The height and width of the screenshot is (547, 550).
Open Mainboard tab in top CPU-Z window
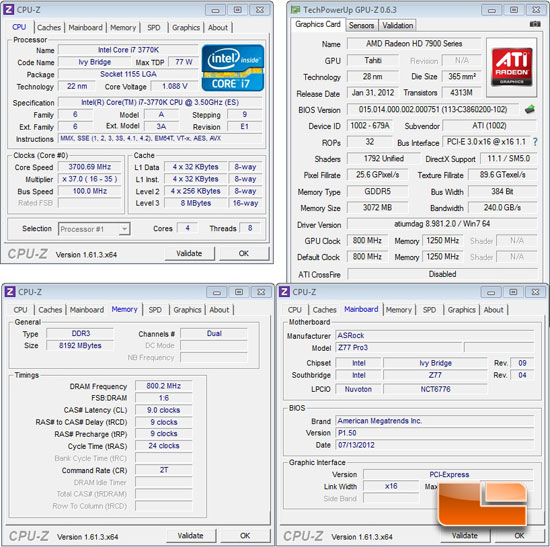[85, 27]
